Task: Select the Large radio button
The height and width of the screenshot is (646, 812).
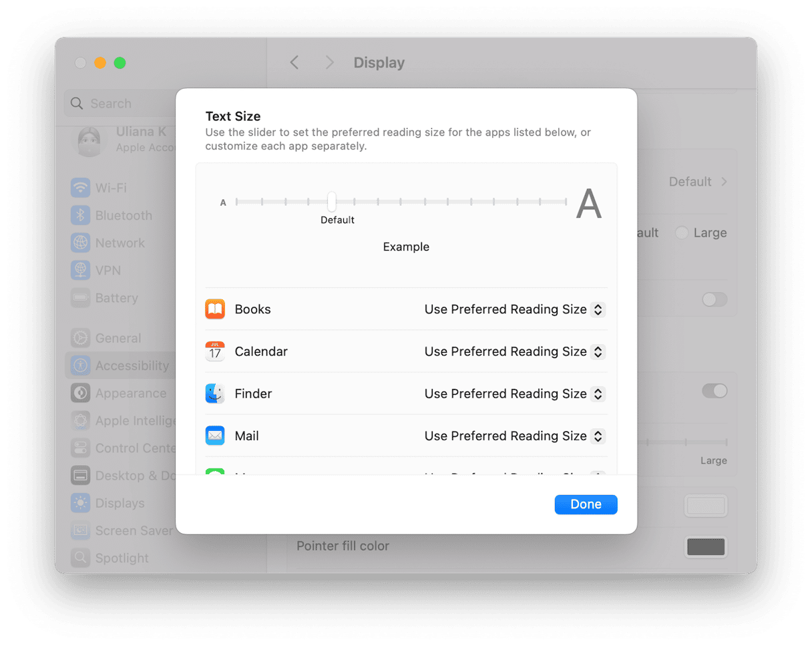Action: (681, 233)
